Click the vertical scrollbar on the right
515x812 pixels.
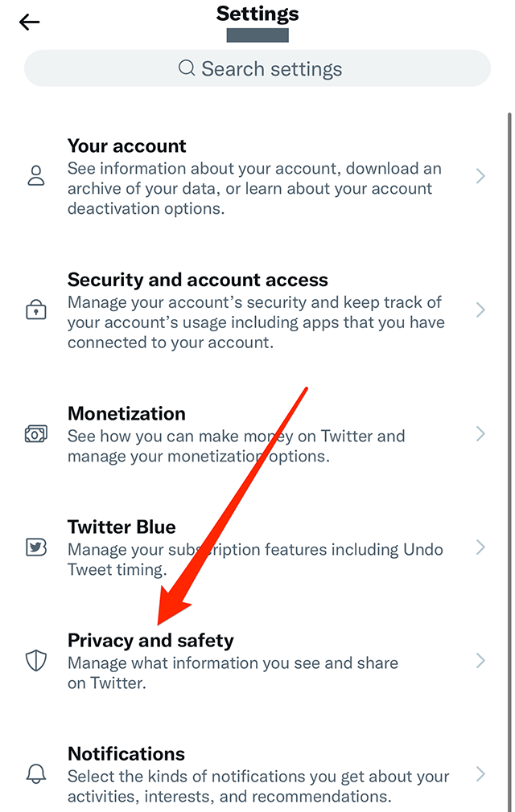[509, 402]
